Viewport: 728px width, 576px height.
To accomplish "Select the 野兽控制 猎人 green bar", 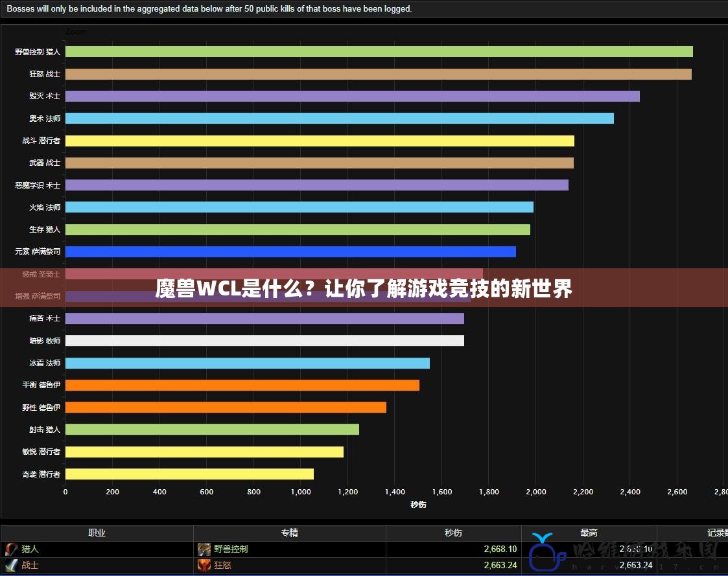I will point(379,52).
